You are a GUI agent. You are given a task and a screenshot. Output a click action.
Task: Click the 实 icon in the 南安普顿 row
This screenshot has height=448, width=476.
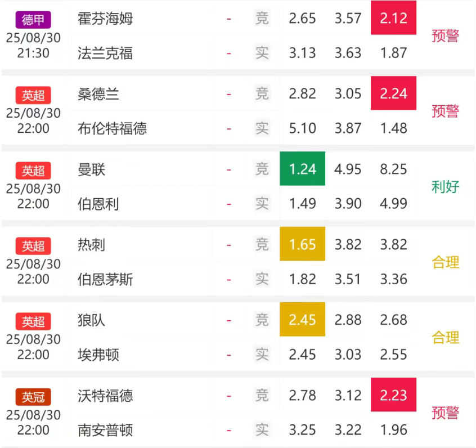tap(262, 431)
